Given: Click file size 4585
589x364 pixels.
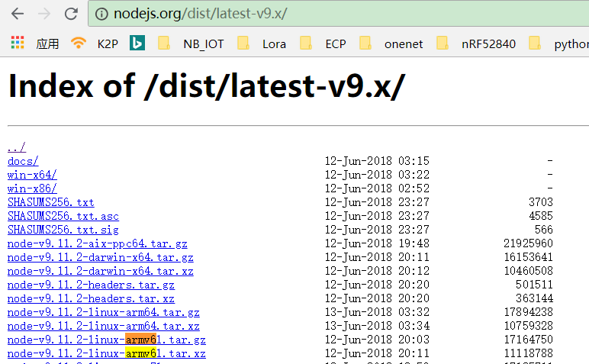Looking at the screenshot, I should pos(540,216).
